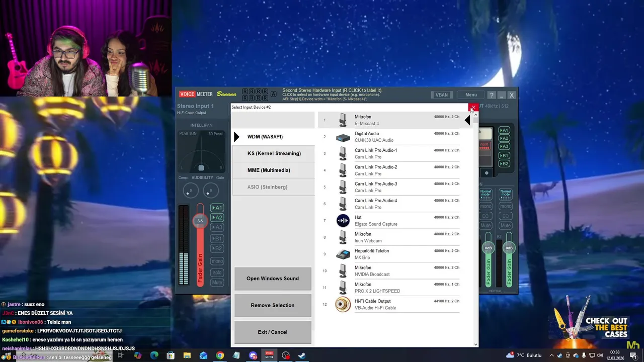Image resolution: width=644 pixels, height=362 pixels.
Task: Click the Elgato Sound Capture waveform icon
Action: (x=343, y=220)
